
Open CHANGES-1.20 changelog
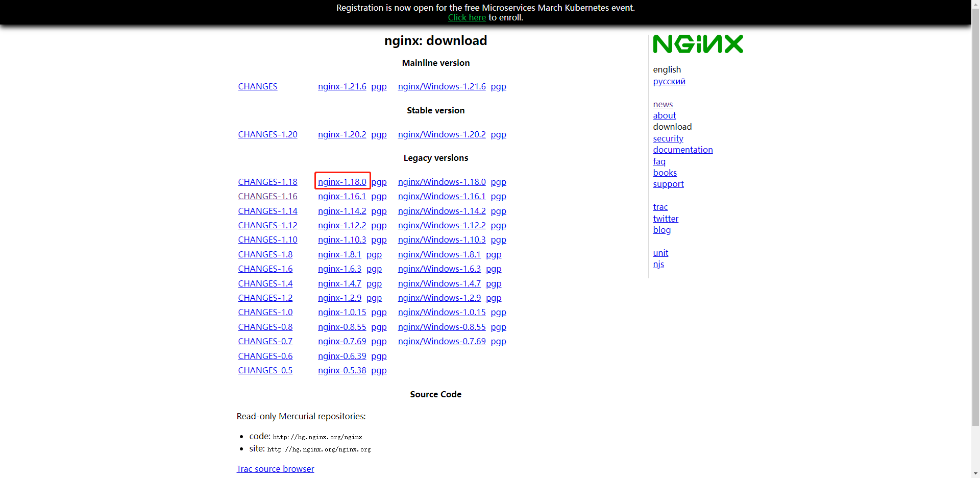[267, 134]
